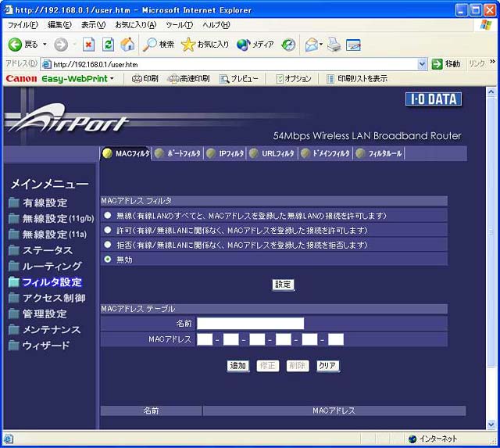
Task: Switch to the ポートフィルタ tab
Action: [177, 153]
